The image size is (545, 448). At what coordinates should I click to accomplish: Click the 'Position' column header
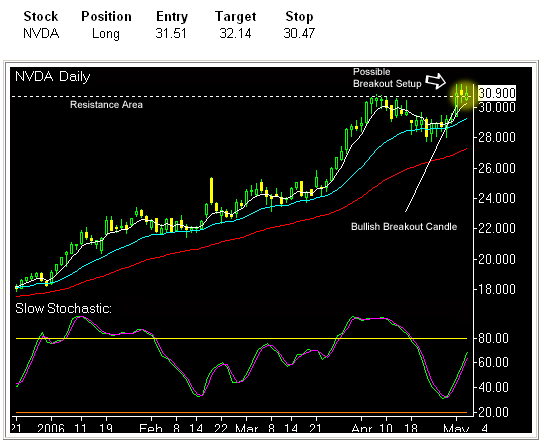click(106, 16)
